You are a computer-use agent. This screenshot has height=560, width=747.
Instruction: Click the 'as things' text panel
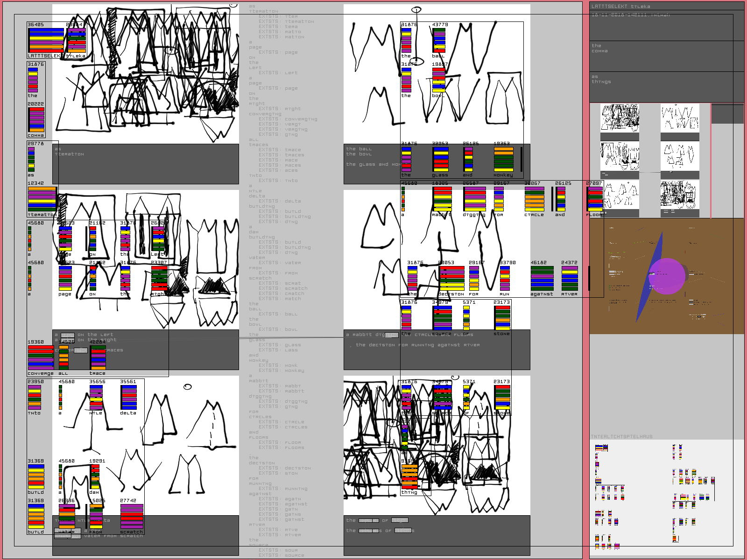666,87
